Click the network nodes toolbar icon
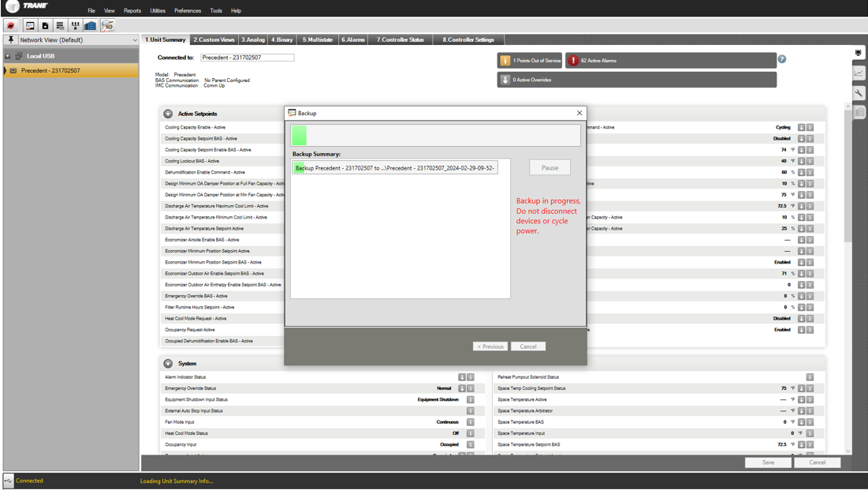Image resolution: width=868 pixels, height=490 pixels. [x=75, y=25]
